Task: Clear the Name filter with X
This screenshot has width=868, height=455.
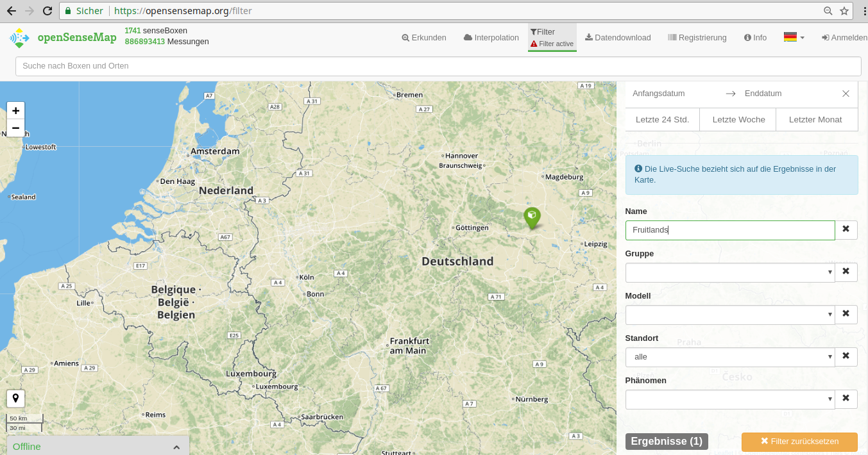Action: (x=846, y=229)
